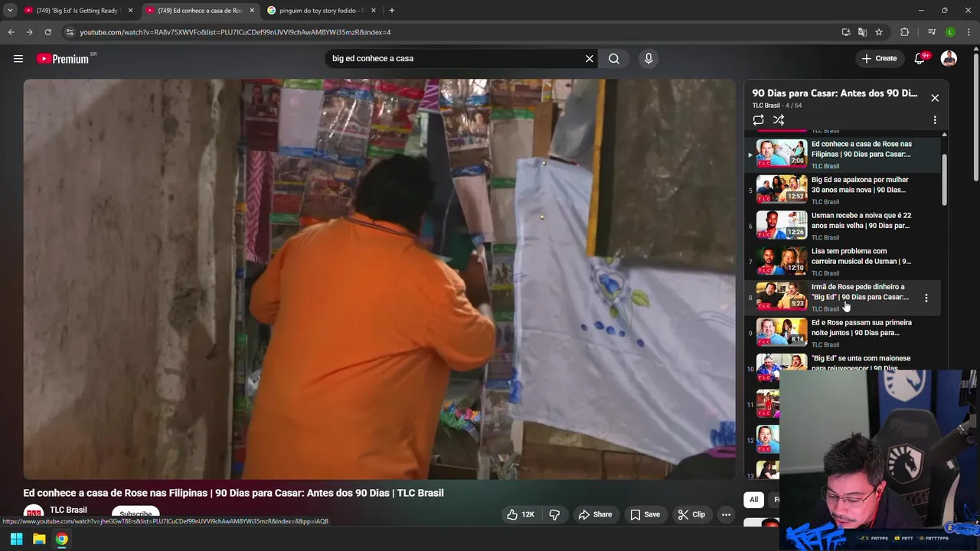The height and width of the screenshot is (551, 980).
Task: Open more actions ellipsis below video
Action: (x=726, y=514)
